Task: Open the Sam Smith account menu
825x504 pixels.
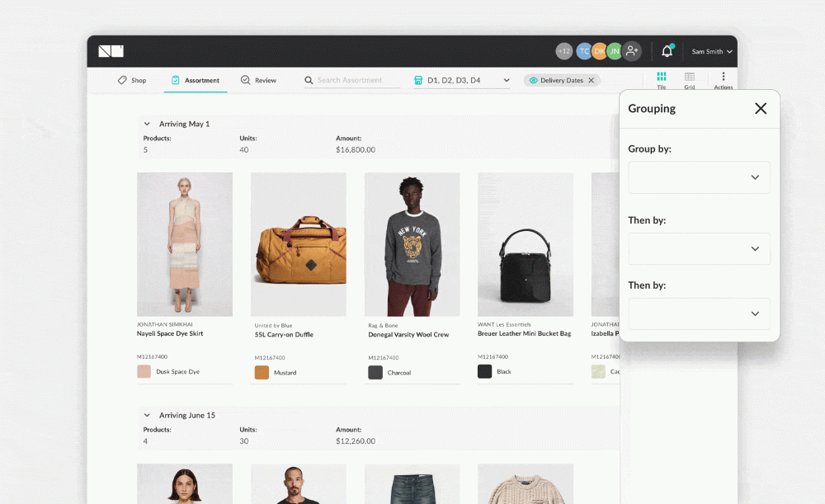Action: click(711, 50)
